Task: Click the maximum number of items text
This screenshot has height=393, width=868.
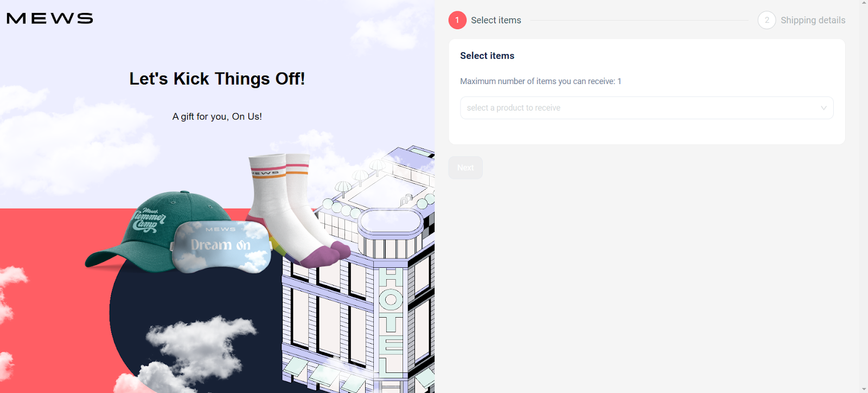Action: pyautogui.click(x=541, y=81)
